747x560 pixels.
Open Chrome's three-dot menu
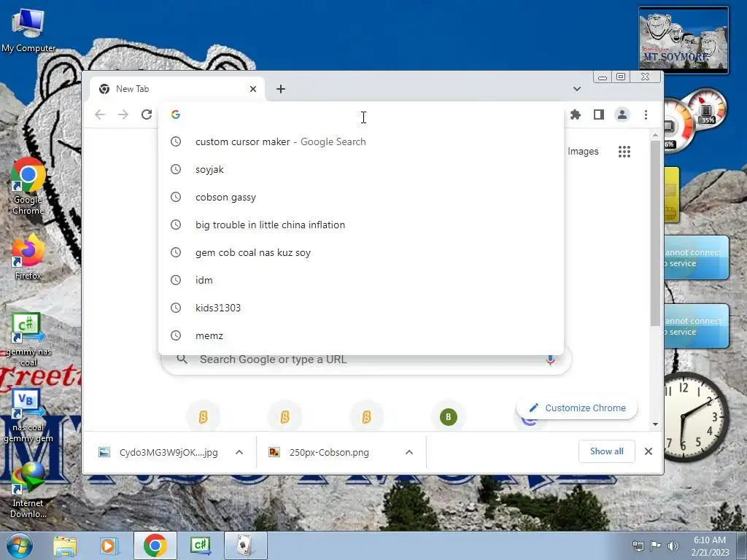coord(646,114)
